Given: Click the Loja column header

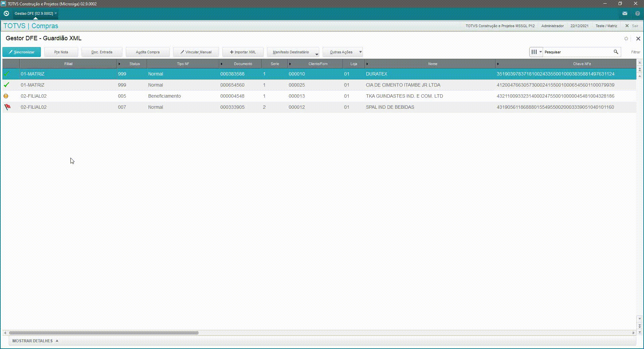Looking at the screenshot, I should pyautogui.click(x=354, y=64).
